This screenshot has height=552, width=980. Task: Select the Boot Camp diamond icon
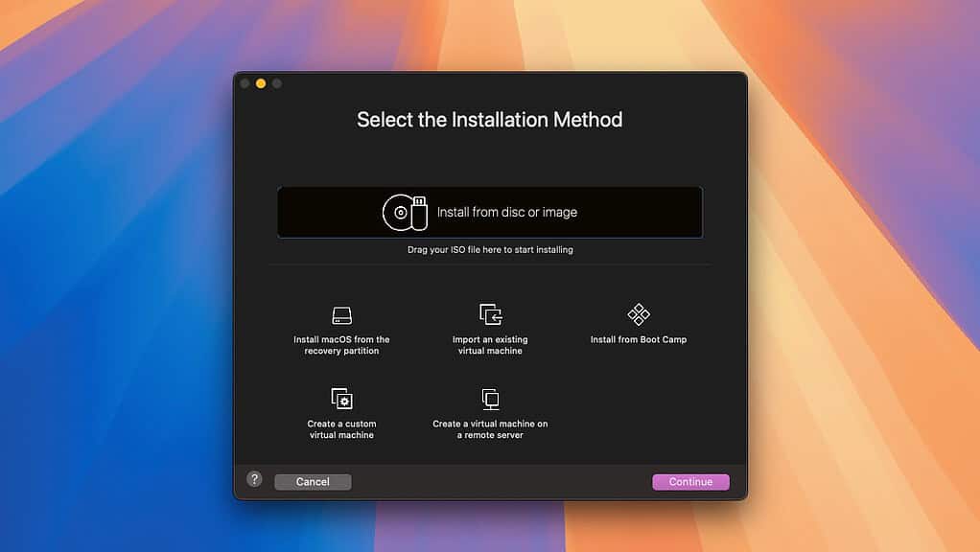(x=639, y=314)
